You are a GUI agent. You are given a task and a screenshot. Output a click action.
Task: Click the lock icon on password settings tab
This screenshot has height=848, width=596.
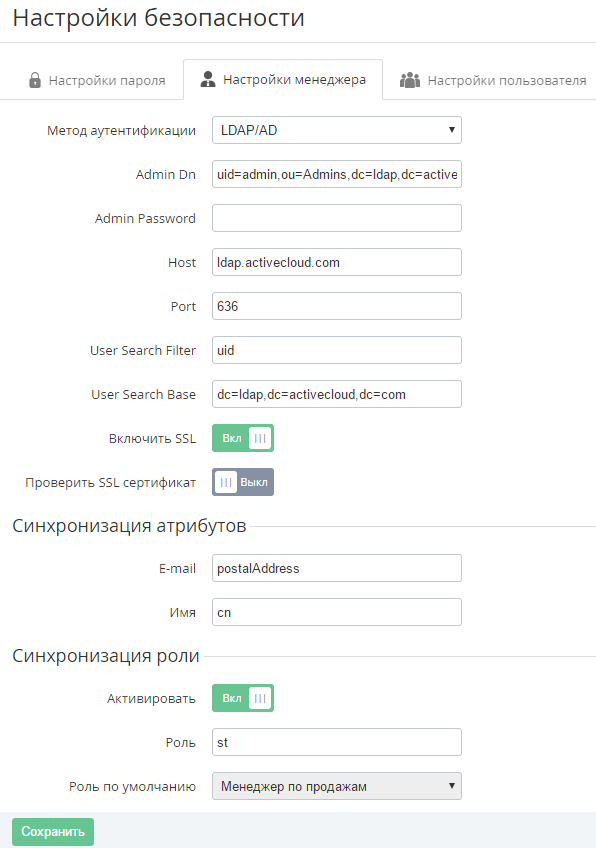coord(35,80)
